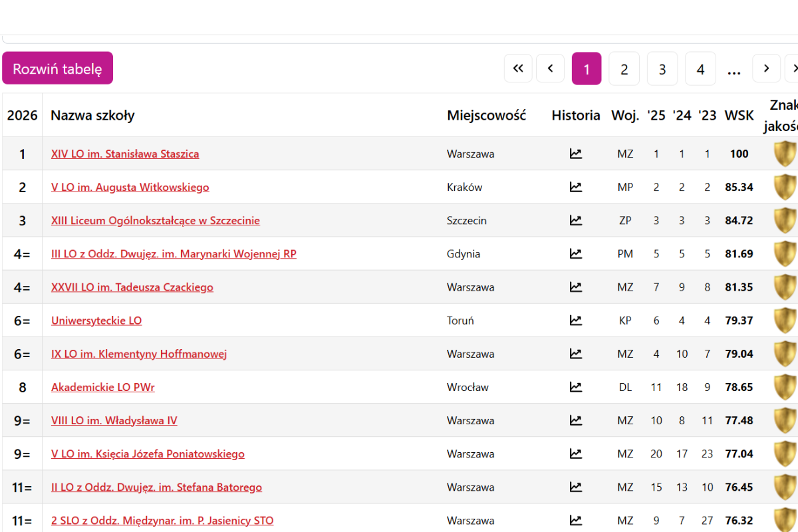Switch to page 3
Viewport: 798px width, 532px height.
click(x=662, y=68)
